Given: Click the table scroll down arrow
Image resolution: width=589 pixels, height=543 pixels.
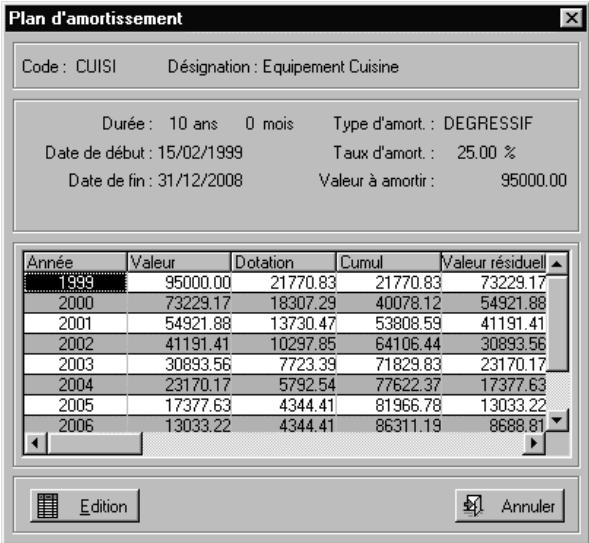Looking at the screenshot, I should coord(557,420).
